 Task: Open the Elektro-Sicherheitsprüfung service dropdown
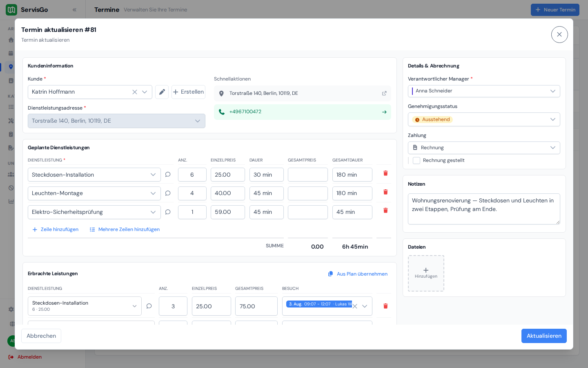click(94, 212)
